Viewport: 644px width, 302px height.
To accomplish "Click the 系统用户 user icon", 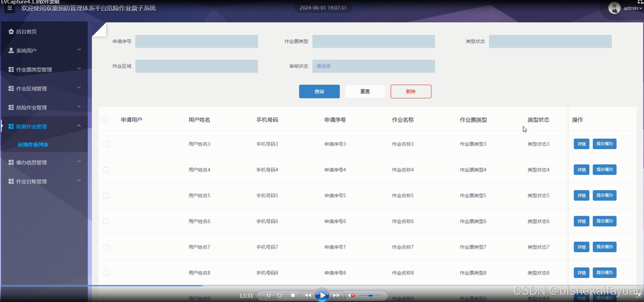I will coord(11,51).
